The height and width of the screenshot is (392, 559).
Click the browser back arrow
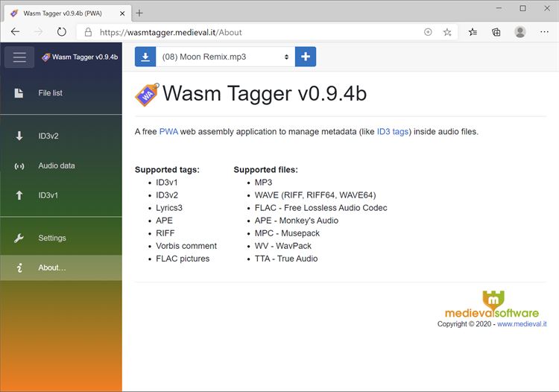coord(16,32)
